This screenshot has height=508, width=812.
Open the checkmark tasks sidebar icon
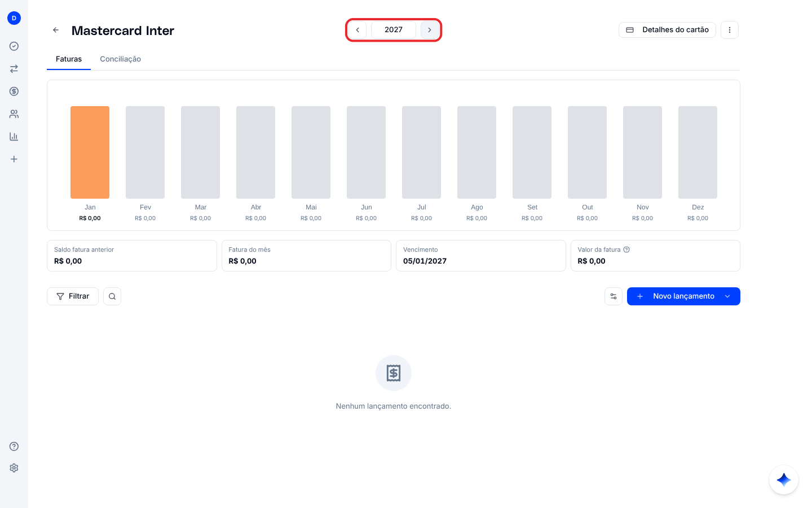14,46
